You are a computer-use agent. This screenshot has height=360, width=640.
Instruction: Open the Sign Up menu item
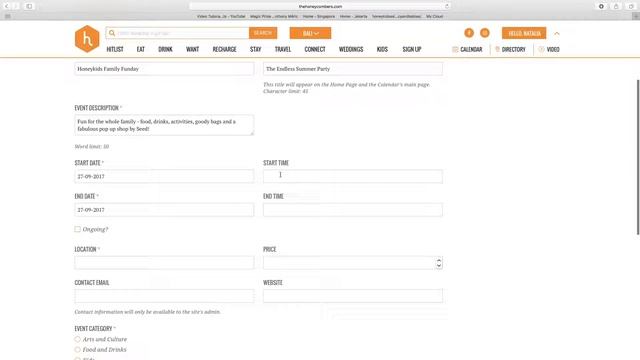pyautogui.click(x=411, y=49)
